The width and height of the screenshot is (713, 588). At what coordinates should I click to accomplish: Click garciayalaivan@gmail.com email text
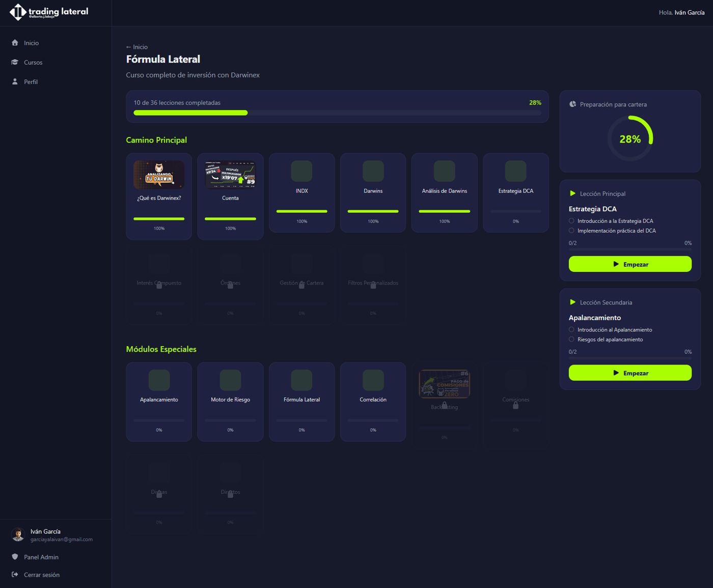[62, 540]
